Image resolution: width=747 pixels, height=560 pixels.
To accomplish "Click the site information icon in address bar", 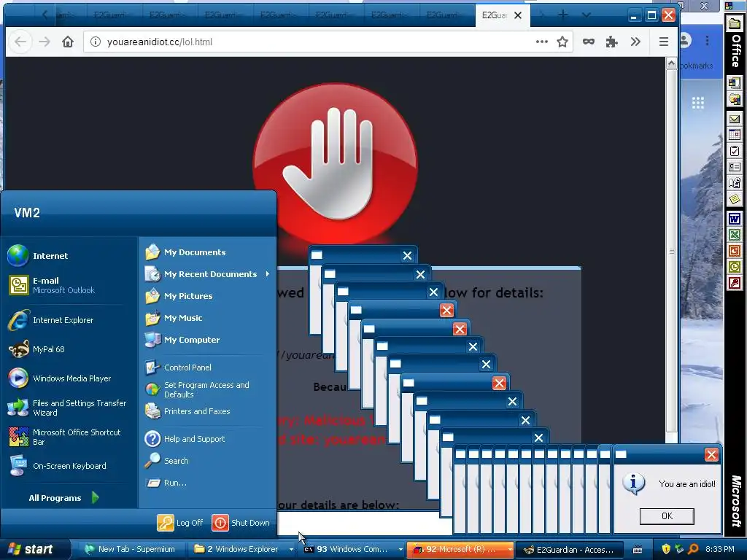I will 96,42.
